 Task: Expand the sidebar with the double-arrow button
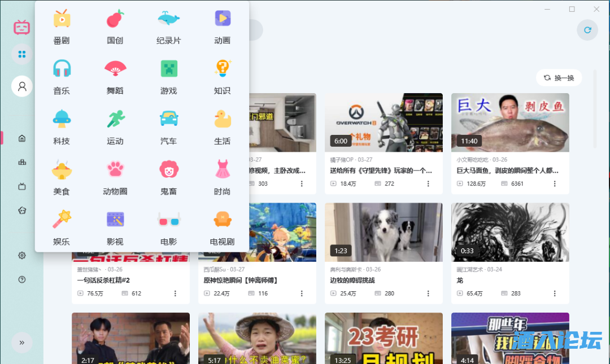(22, 343)
